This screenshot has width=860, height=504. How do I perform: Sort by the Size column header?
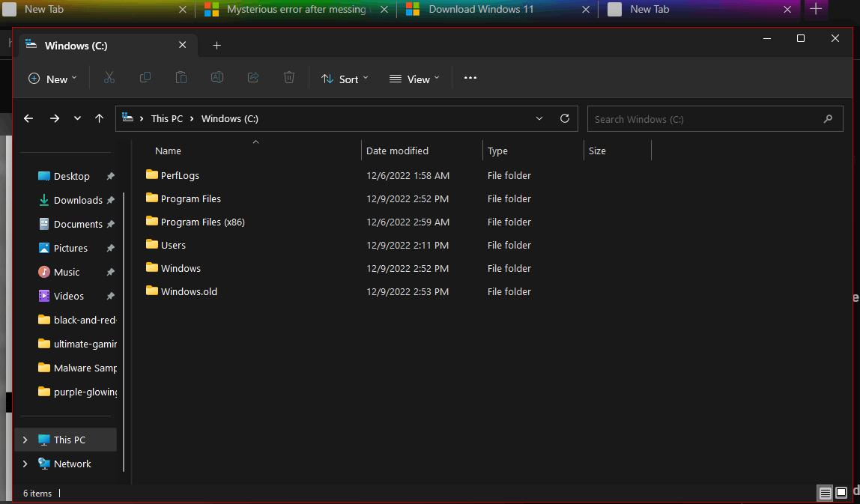pyautogui.click(x=597, y=151)
